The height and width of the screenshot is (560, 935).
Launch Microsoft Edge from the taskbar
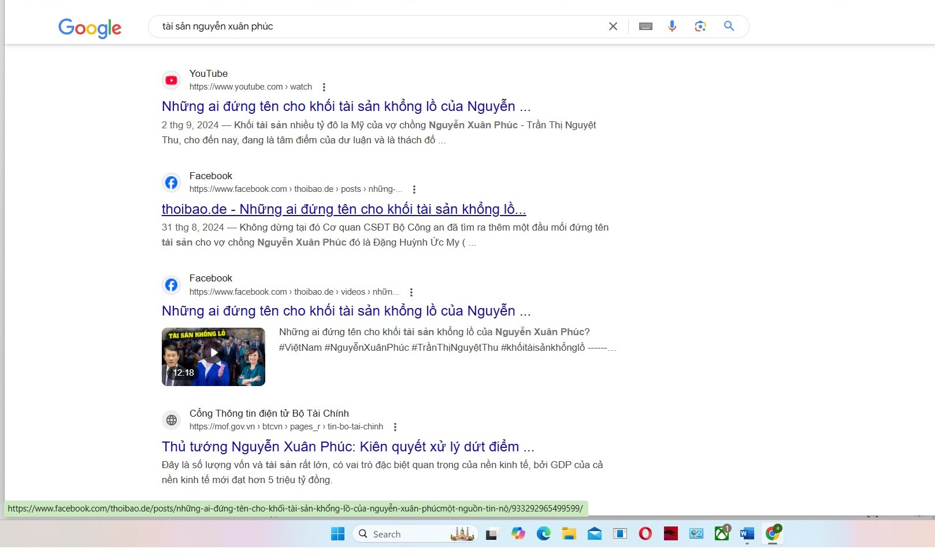pos(543,534)
